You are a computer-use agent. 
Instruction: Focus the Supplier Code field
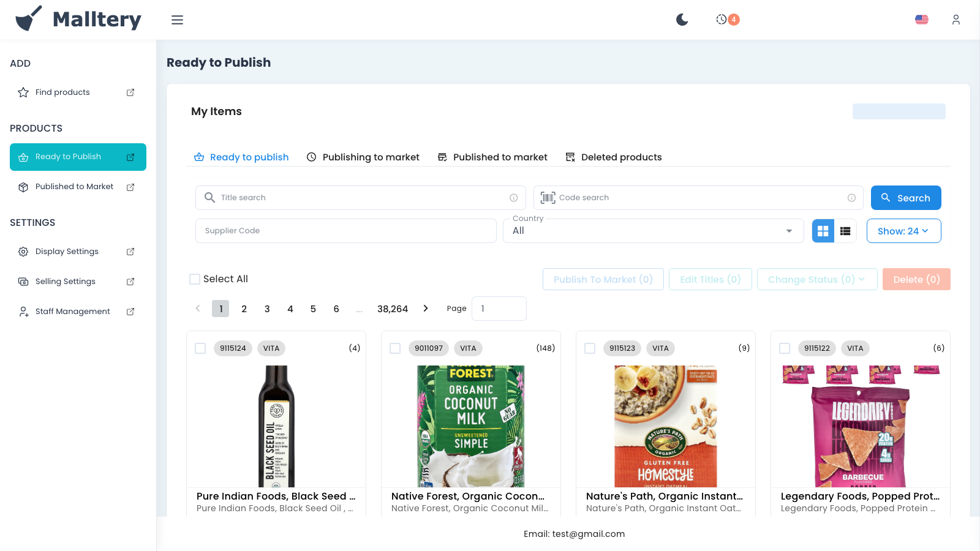pos(346,231)
